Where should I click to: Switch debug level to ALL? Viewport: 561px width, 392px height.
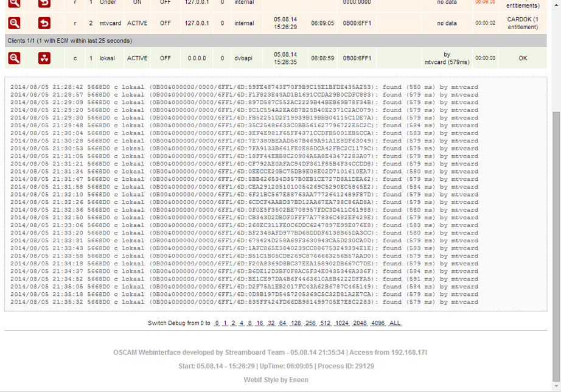[395, 323]
